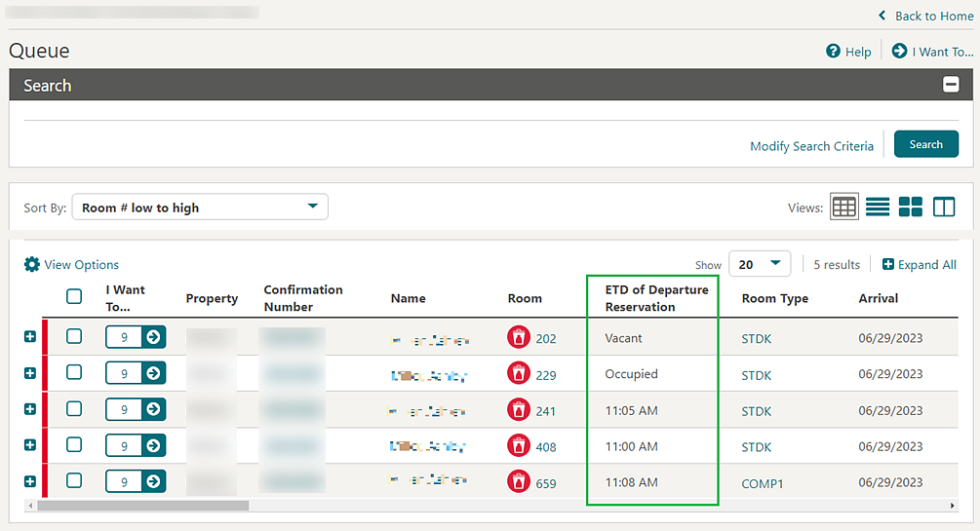Click the Back to Home chevron icon
Screen dimensions: 980x531
(882, 16)
